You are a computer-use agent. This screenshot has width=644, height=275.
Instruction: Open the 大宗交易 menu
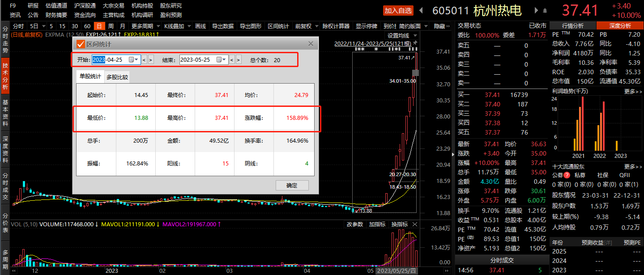pyautogui.click(x=114, y=6)
